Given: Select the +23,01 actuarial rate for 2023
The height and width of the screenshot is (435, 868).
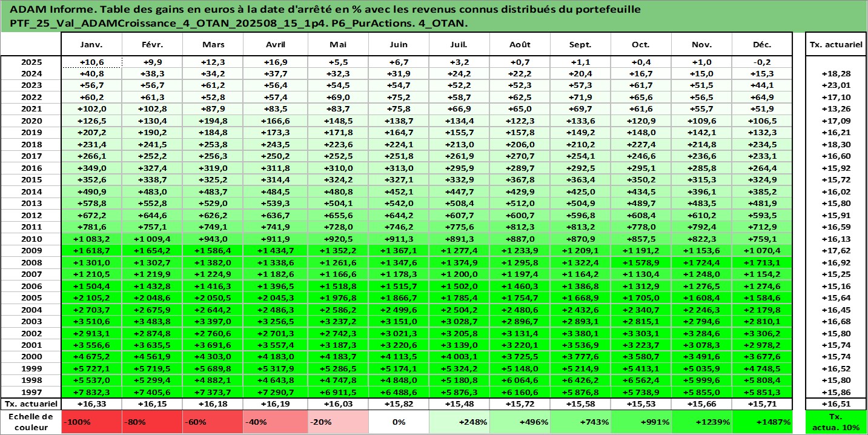Looking at the screenshot, I should tap(837, 85).
